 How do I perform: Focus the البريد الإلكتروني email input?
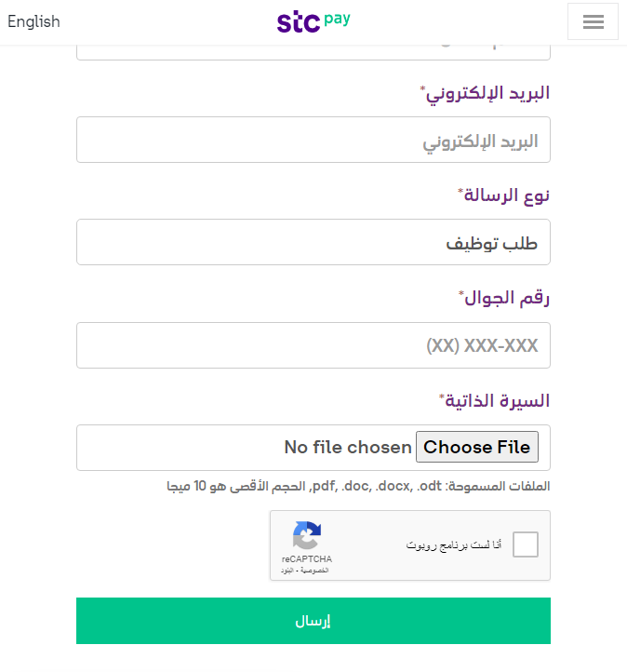pyautogui.click(x=313, y=140)
